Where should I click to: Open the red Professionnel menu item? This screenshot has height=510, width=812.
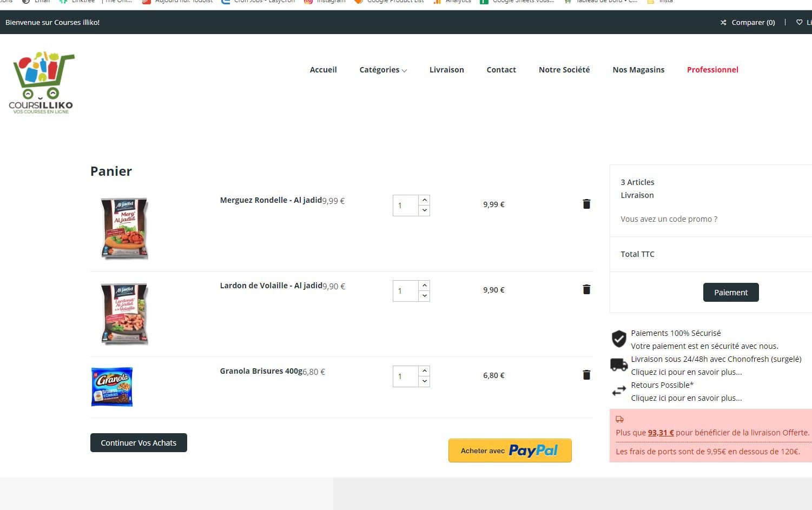(x=712, y=70)
